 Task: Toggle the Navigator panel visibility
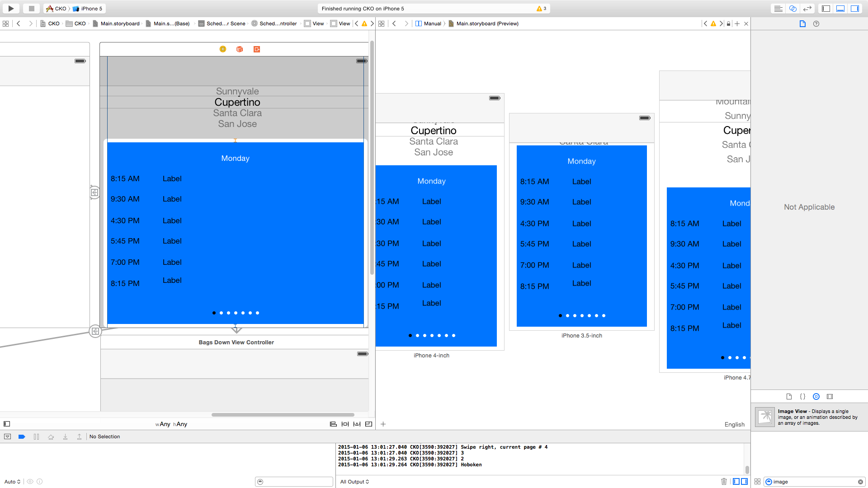tap(826, 8)
